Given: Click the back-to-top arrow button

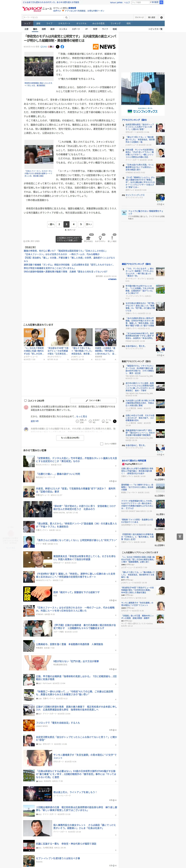Looking at the screenshot, I should click(x=180, y=536).
